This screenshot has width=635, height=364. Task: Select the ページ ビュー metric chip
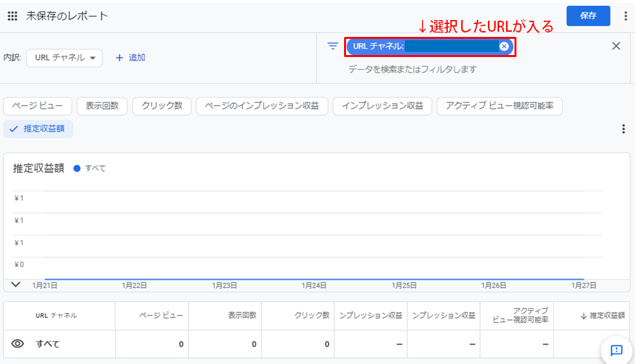click(38, 106)
